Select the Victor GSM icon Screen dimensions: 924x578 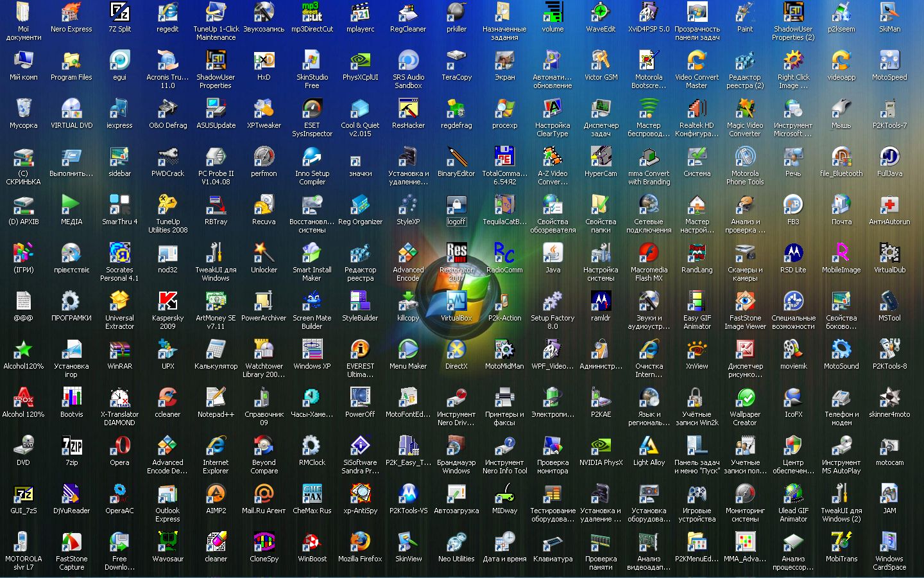[x=601, y=60]
